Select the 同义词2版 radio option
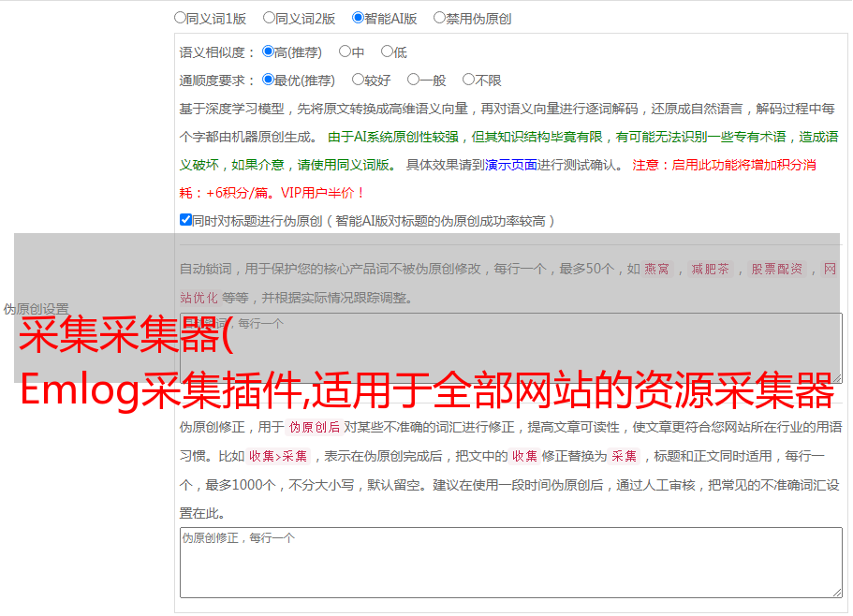This screenshot has width=853, height=616. coord(269,18)
